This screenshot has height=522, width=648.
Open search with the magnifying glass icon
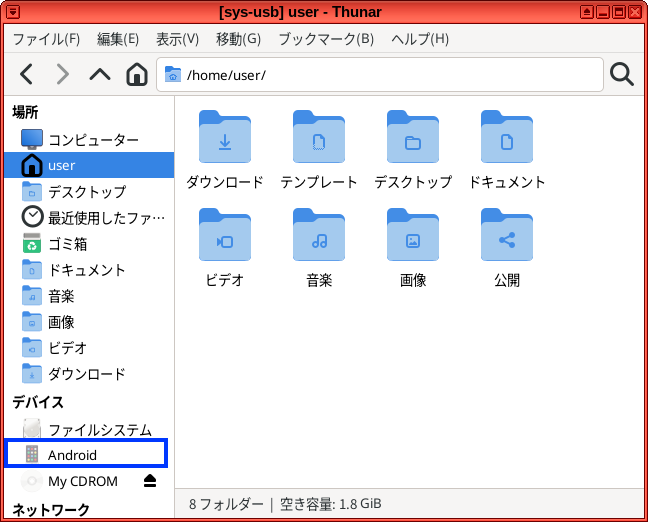(622, 74)
